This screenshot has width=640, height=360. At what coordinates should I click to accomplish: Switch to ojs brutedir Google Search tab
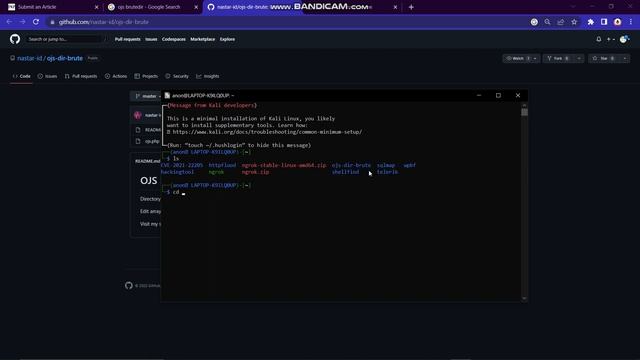152,7
